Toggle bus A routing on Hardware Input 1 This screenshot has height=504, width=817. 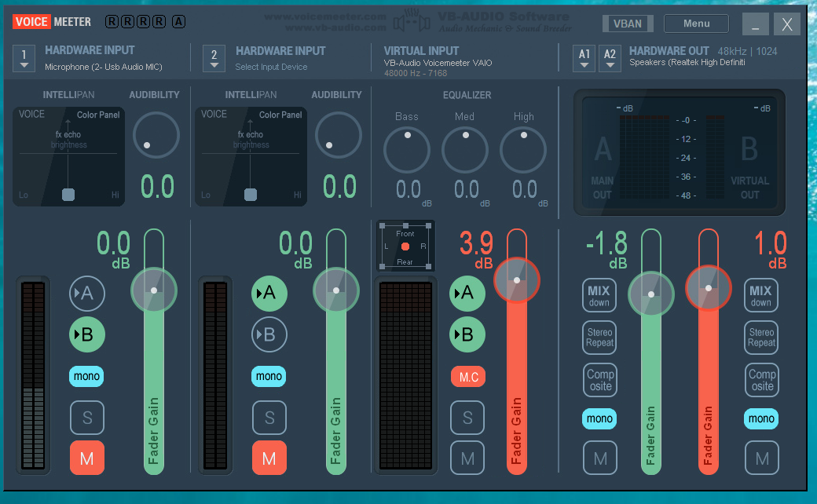pyautogui.click(x=87, y=293)
